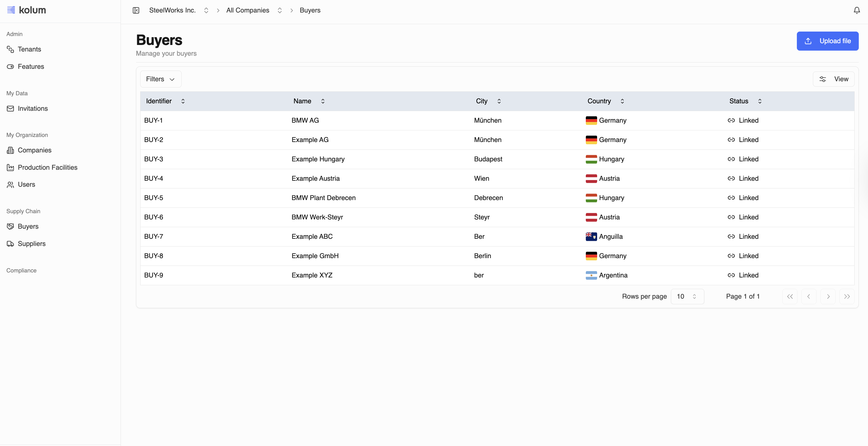Open Rows per page selector
Viewport: 868px width, 446px height.
(x=687, y=296)
